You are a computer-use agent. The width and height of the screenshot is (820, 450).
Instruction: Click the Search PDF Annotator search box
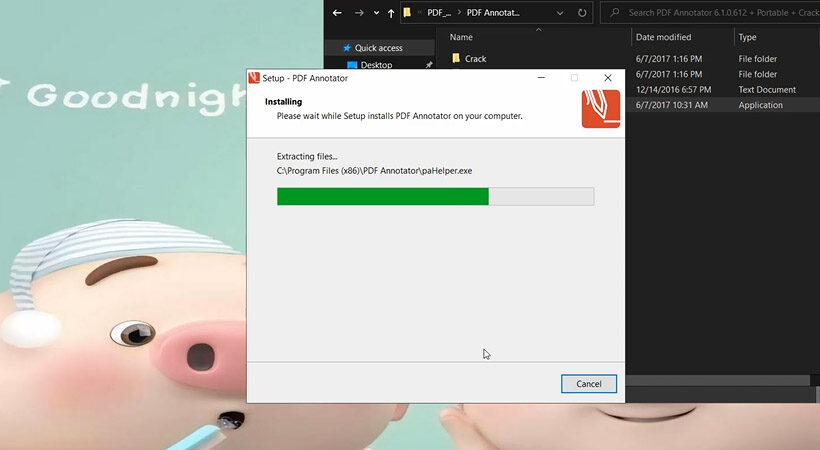(715, 13)
